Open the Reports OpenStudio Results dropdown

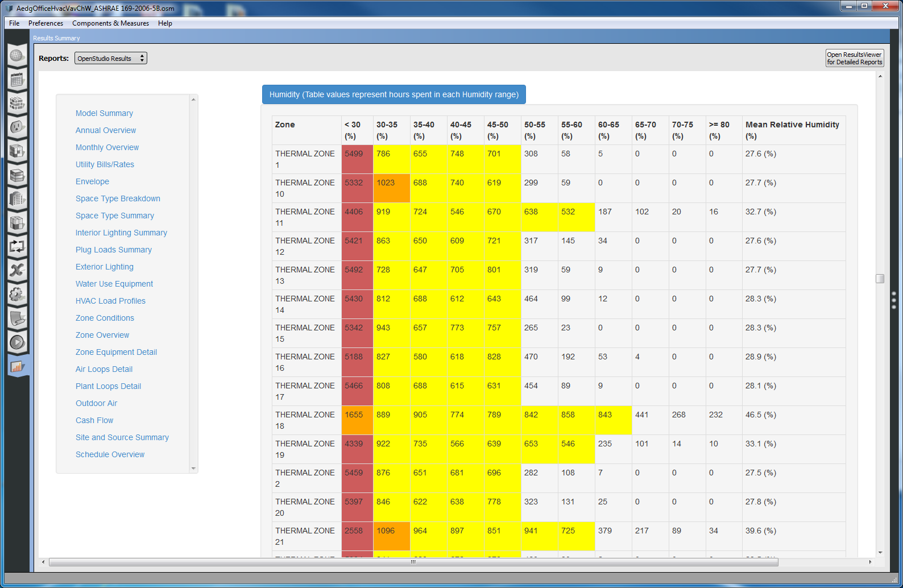pos(110,58)
